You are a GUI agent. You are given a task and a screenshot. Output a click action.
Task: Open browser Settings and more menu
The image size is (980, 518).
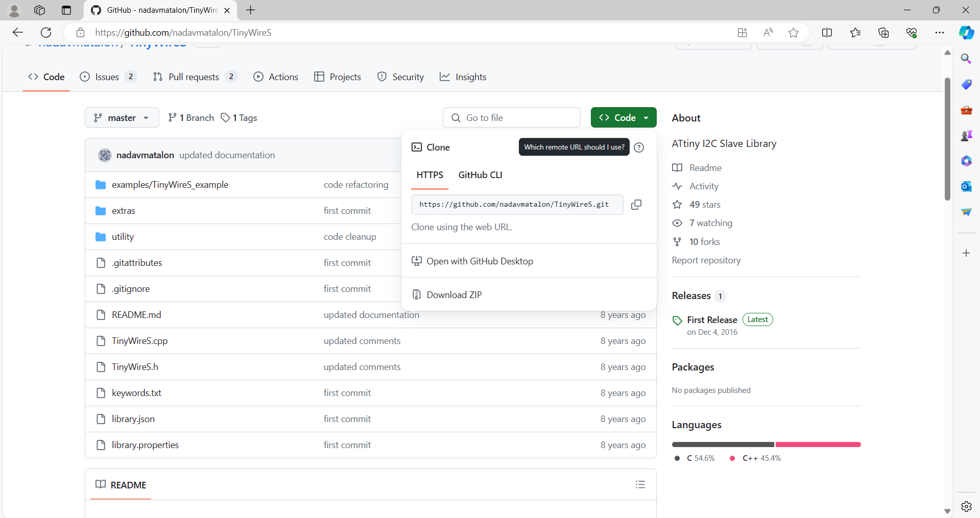click(x=940, y=33)
